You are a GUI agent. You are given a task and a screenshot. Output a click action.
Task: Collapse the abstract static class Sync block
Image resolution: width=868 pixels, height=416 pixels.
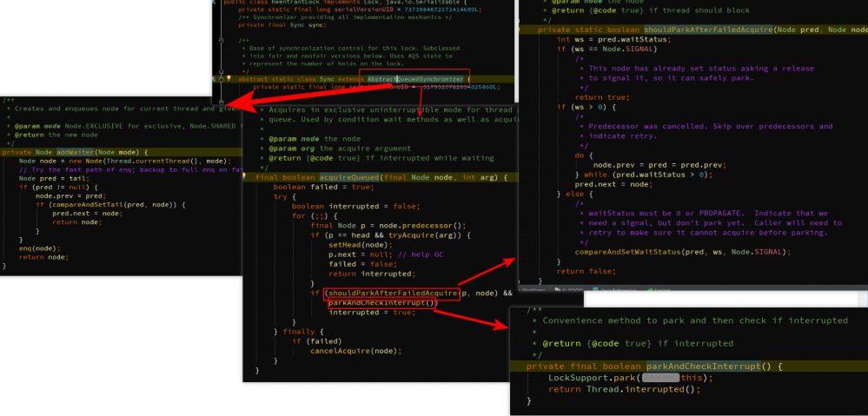point(221,79)
